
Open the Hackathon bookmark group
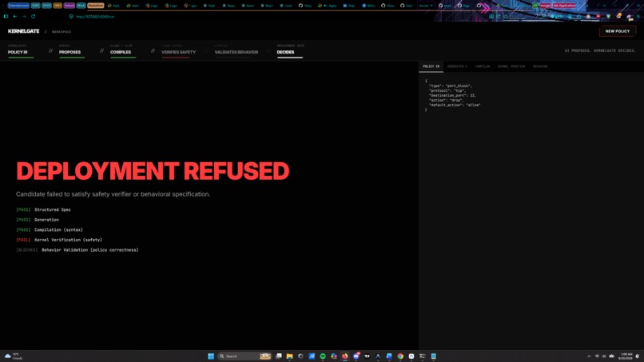(95, 6)
